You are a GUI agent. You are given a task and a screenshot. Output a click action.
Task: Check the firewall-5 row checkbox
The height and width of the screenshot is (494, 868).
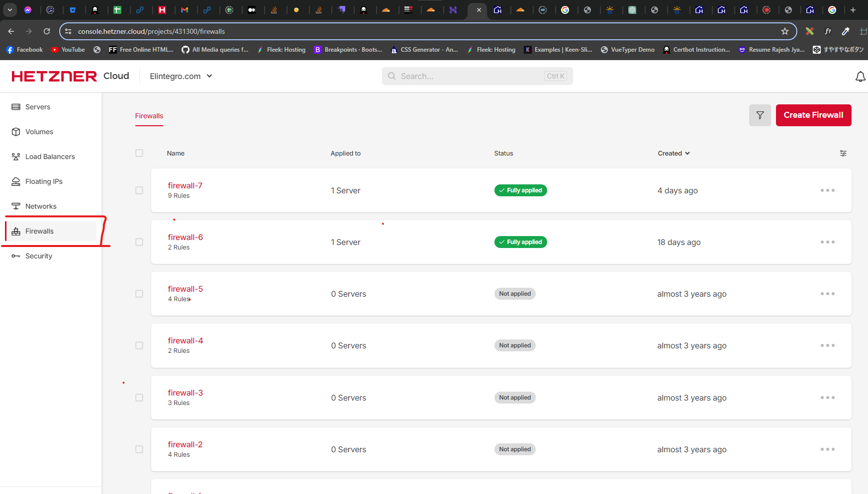[139, 294]
